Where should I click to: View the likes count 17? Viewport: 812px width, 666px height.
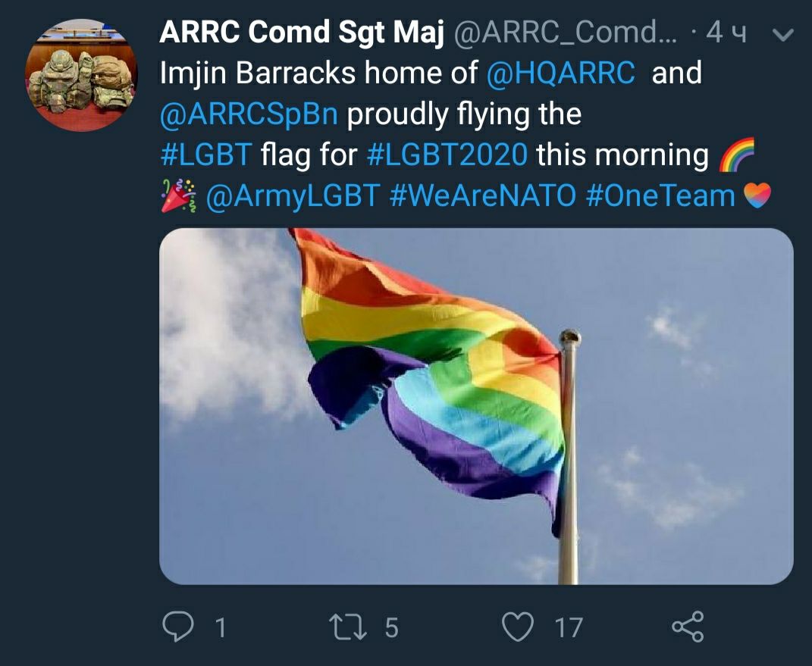click(569, 627)
